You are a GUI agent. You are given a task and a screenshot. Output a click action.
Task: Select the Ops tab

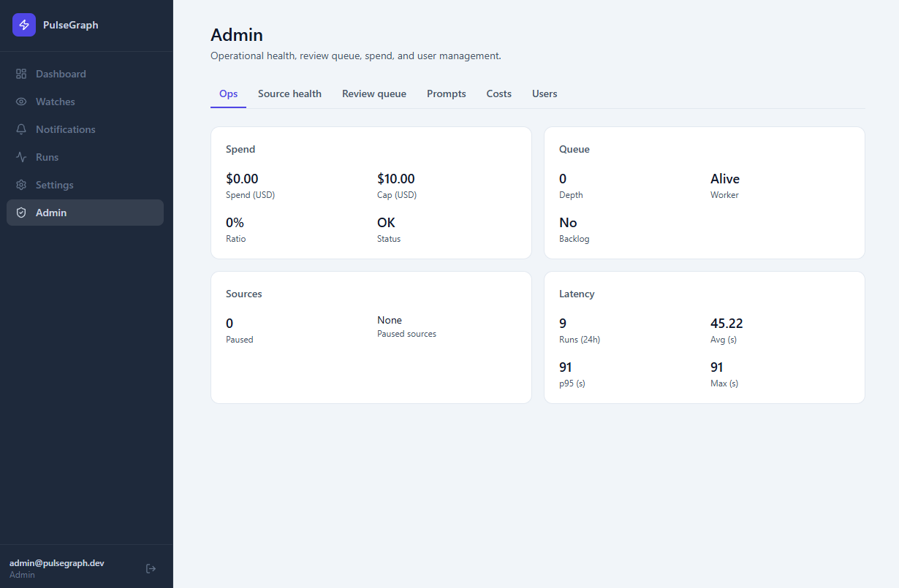[x=228, y=93]
